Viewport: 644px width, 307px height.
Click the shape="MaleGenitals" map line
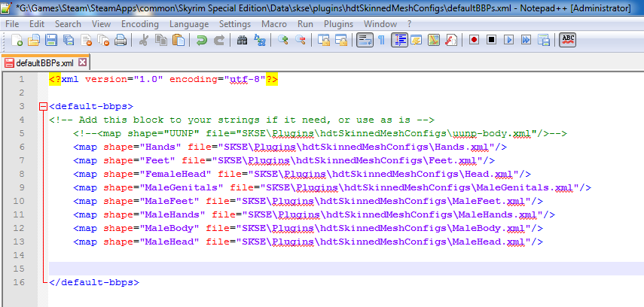(x=332, y=187)
